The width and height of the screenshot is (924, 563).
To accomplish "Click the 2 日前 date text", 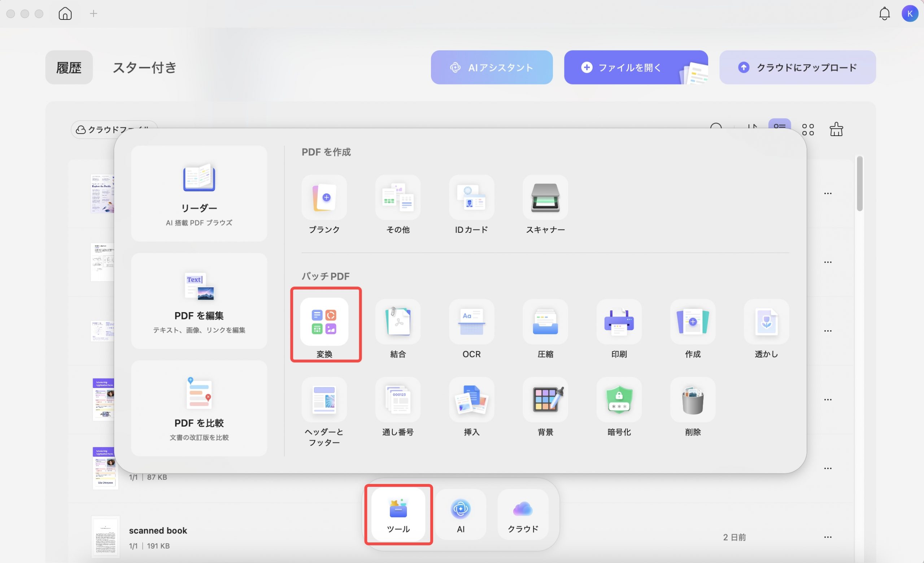I will (734, 537).
